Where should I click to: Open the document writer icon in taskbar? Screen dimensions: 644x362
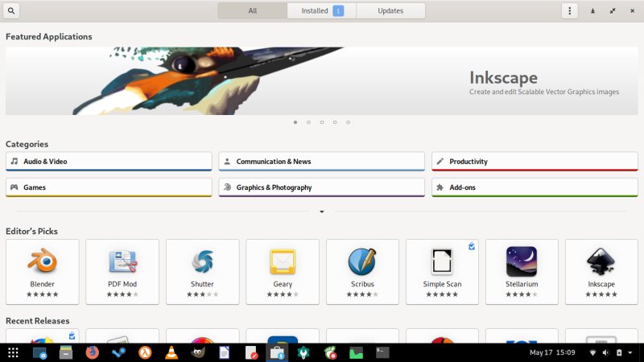225,352
